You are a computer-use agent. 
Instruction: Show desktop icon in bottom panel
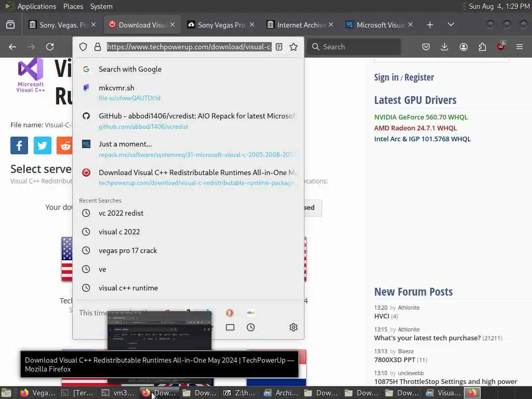pyautogui.click(x=6, y=393)
